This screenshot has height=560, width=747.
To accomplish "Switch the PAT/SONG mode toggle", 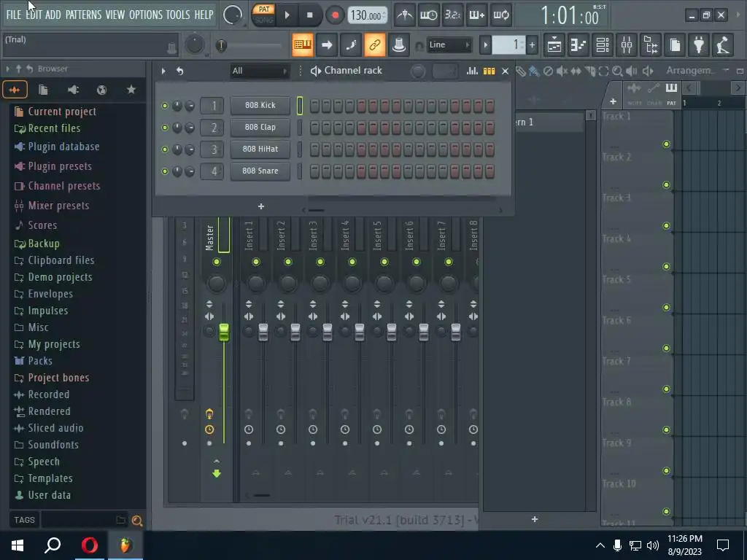I will point(263,15).
